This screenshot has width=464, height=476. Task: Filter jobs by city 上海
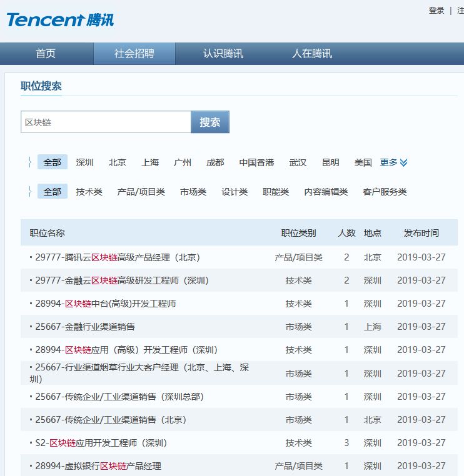coord(150,162)
